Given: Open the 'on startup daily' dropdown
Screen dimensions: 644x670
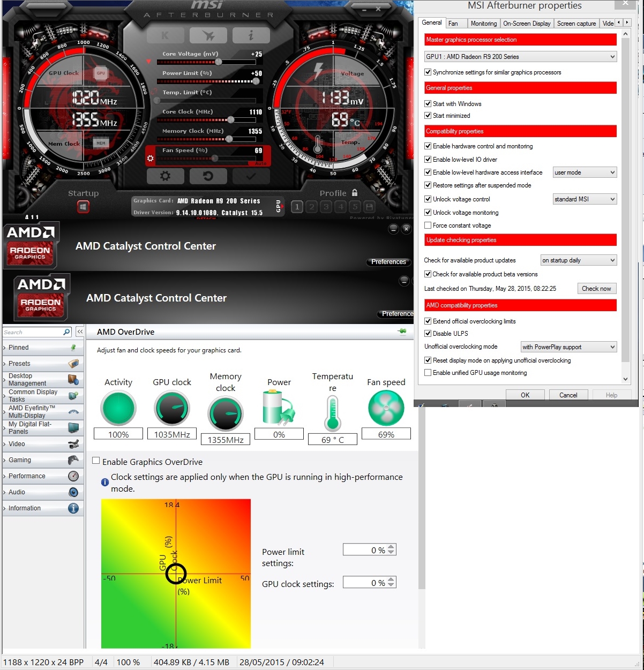Looking at the screenshot, I should [579, 260].
